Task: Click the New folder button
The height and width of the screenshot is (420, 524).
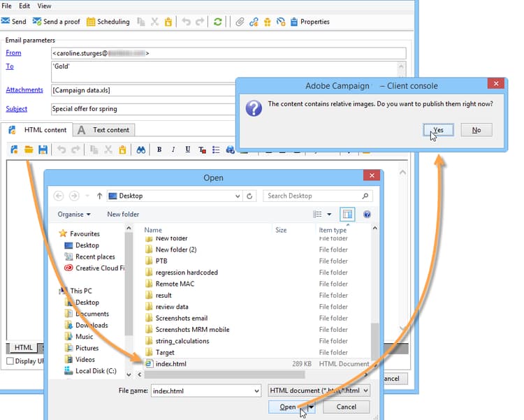Action: point(123,215)
